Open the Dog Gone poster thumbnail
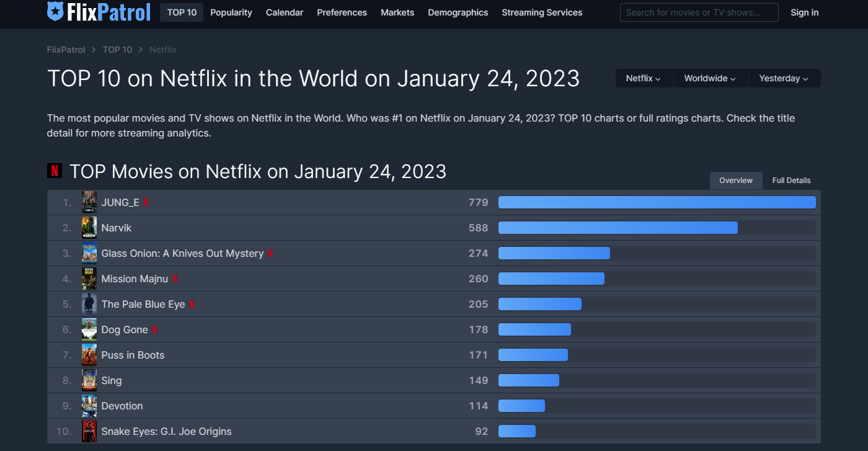 (x=89, y=329)
